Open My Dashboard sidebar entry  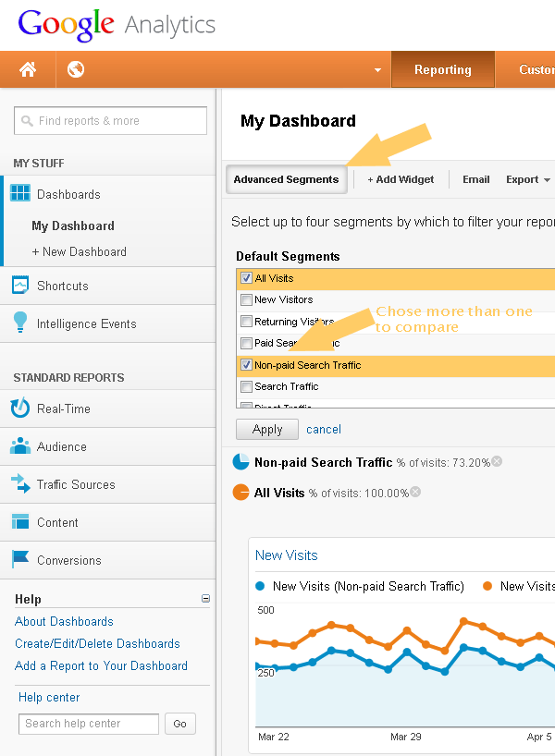tap(73, 226)
